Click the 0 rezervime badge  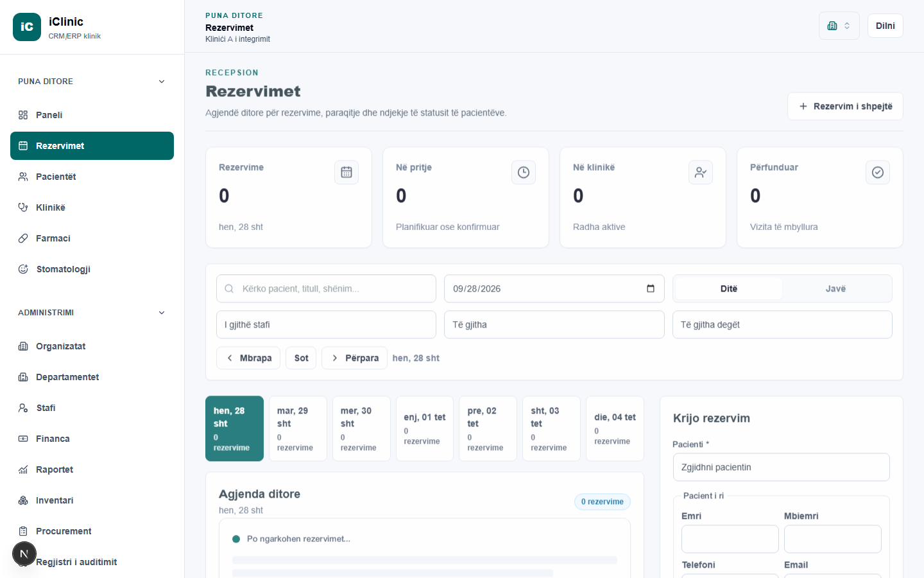coord(603,502)
